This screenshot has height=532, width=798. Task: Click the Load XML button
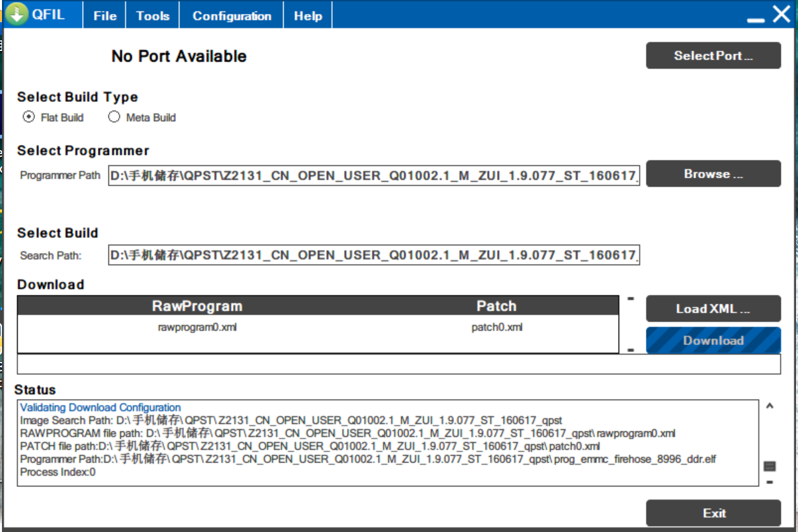click(x=713, y=309)
